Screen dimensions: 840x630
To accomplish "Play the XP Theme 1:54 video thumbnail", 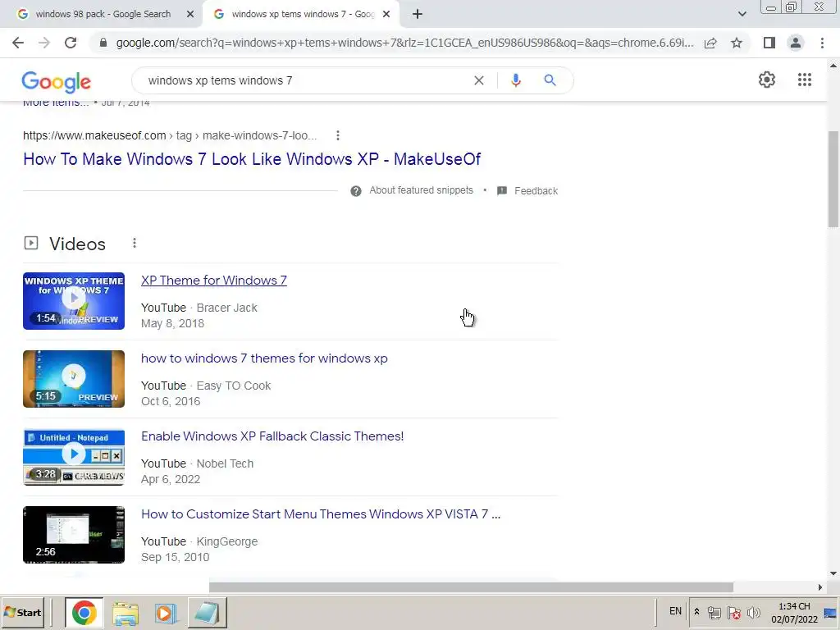I will pyautogui.click(x=74, y=301).
